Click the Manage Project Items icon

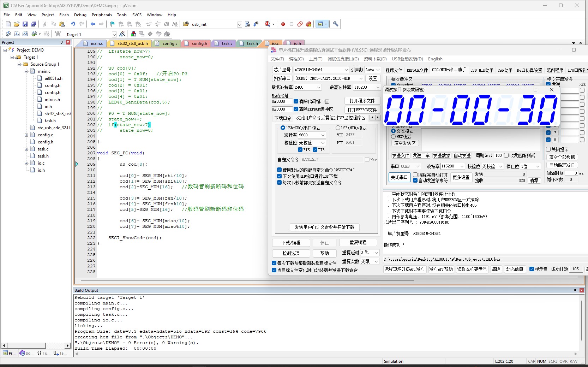(133, 34)
